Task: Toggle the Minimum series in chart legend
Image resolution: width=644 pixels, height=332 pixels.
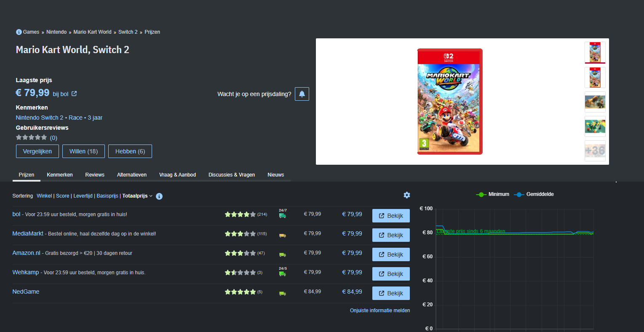Action: pos(492,194)
